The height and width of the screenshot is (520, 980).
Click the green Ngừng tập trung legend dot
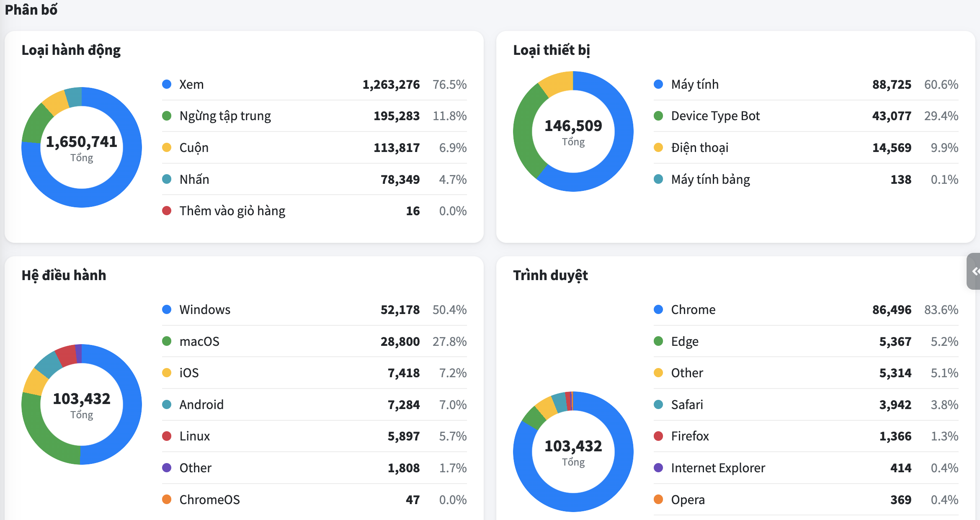pyautogui.click(x=167, y=116)
